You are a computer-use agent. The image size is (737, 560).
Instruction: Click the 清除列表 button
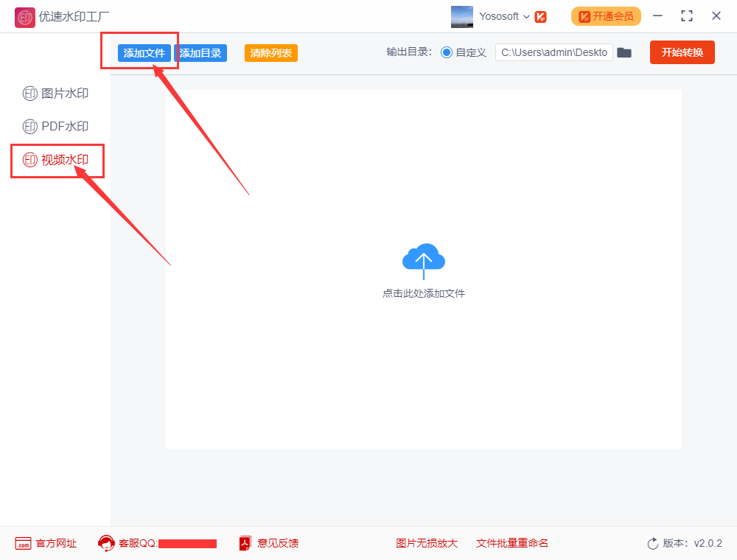pos(270,52)
